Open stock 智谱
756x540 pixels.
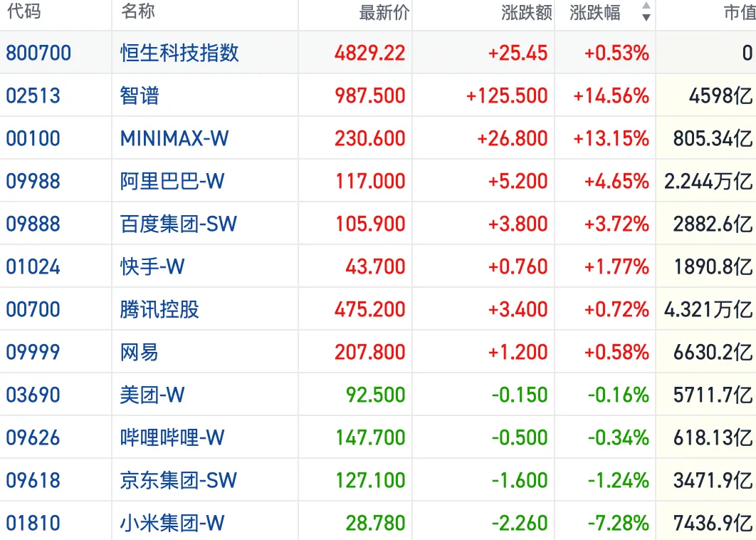(140, 95)
